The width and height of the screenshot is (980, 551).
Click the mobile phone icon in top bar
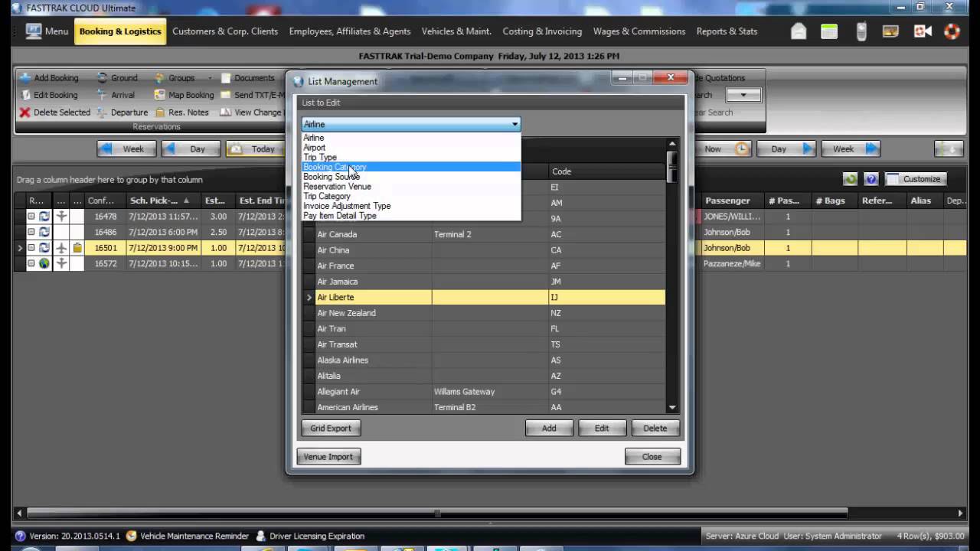[x=861, y=31]
